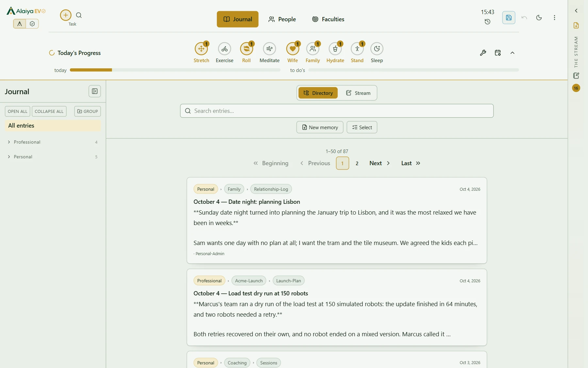
Task: Click the Today's Progress refresh icon
Action: tap(52, 53)
